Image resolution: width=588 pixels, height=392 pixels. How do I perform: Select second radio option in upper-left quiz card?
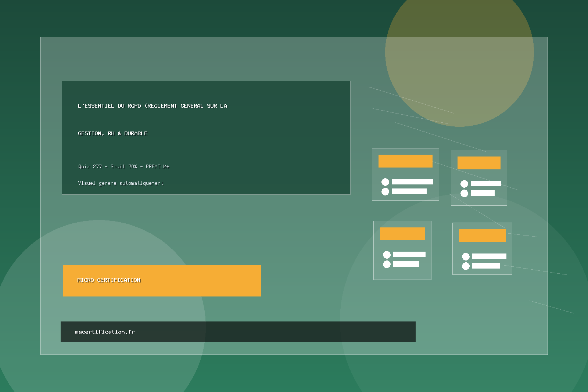click(x=385, y=191)
